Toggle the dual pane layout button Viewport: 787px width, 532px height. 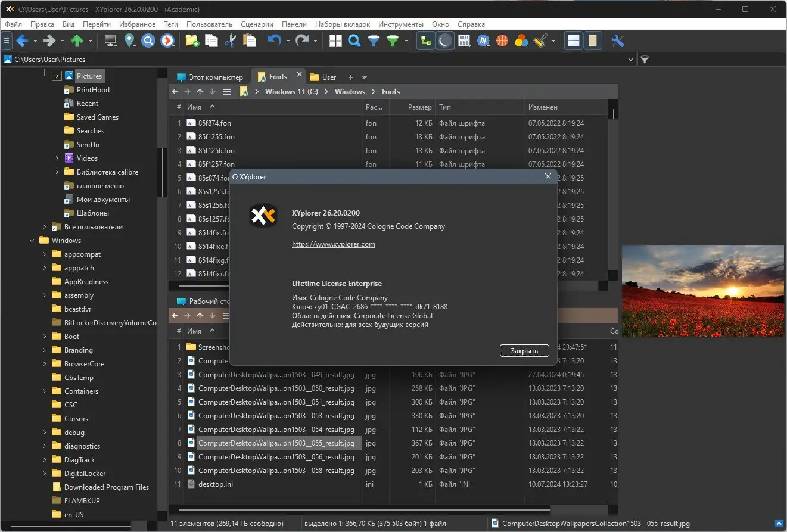click(574, 41)
